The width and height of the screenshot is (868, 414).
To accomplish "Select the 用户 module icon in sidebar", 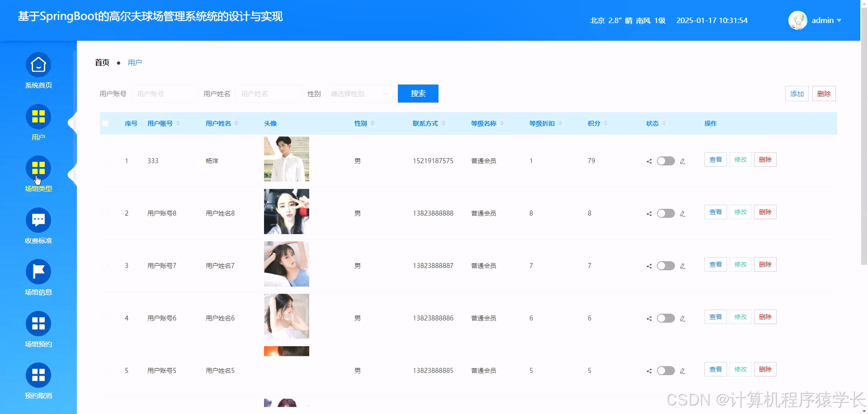I will (38, 117).
